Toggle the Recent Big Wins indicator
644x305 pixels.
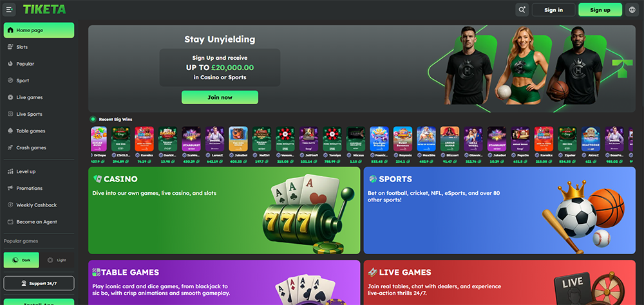click(93, 120)
